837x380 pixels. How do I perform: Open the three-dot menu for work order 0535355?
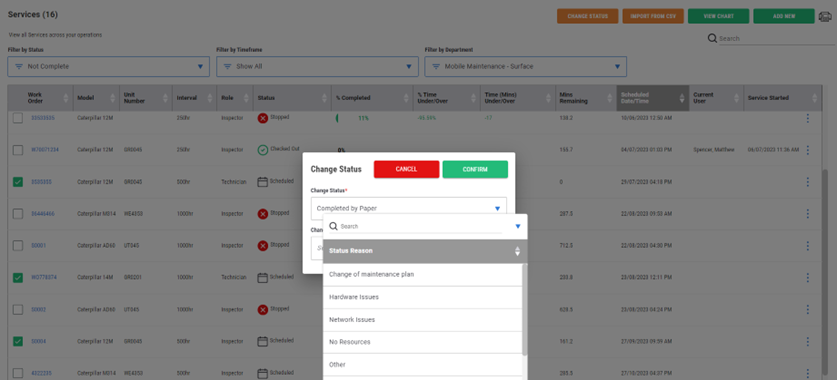[x=808, y=182]
